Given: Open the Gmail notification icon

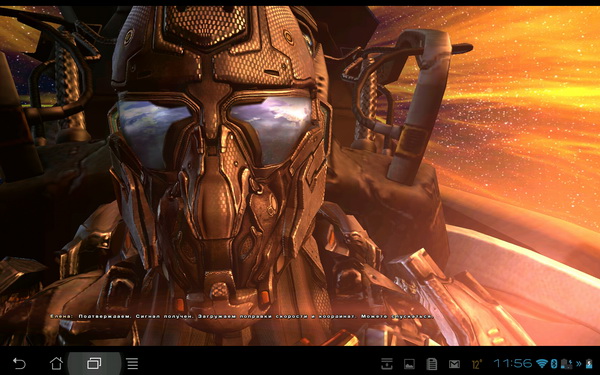Looking at the screenshot, I should click(x=454, y=364).
